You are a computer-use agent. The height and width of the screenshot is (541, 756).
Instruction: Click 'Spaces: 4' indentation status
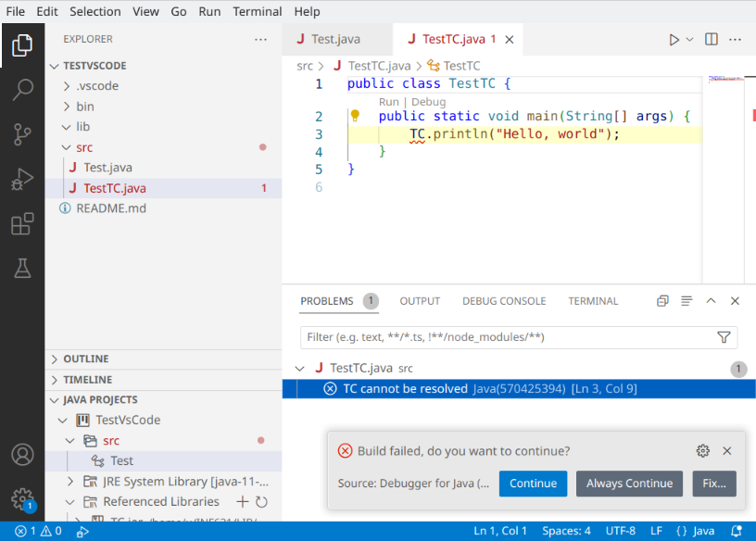(566, 532)
